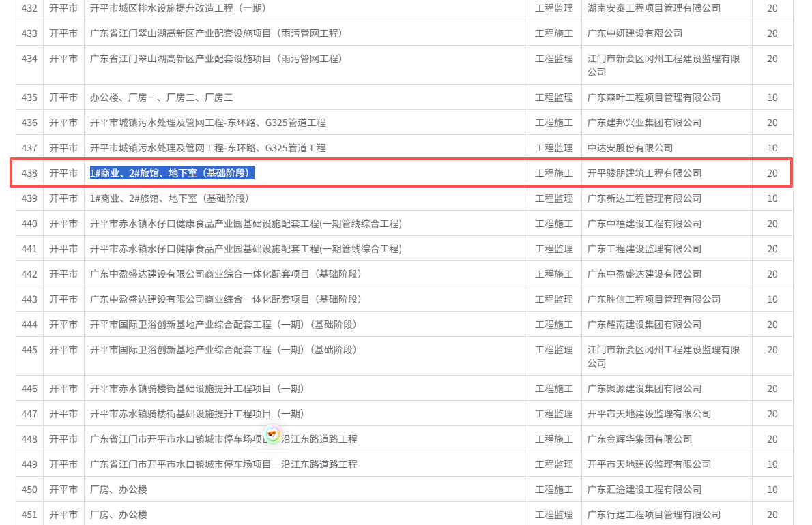812x525 pixels.
Task: Click 广东聚源建设集团有限公司 cell
Action: [x=644, y=389]
